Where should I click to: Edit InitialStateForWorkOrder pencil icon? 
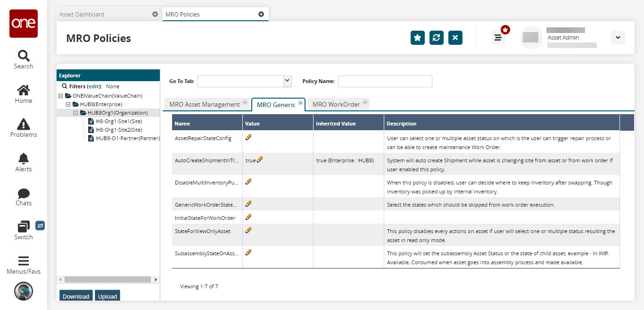click(248, 217)
